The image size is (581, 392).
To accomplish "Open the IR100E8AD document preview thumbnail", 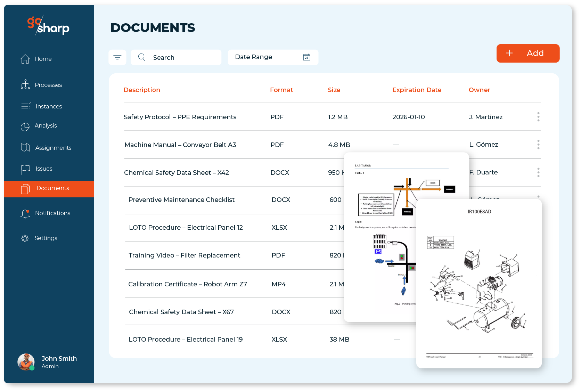I will click(x=479, y=283).
